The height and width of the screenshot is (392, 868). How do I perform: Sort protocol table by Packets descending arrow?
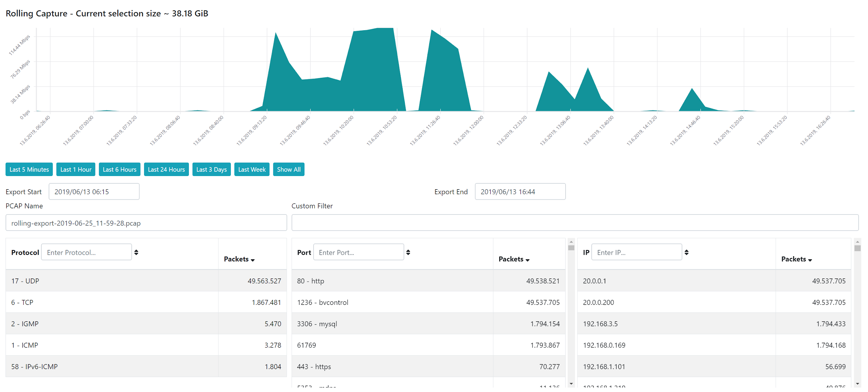tap(253, 260)
